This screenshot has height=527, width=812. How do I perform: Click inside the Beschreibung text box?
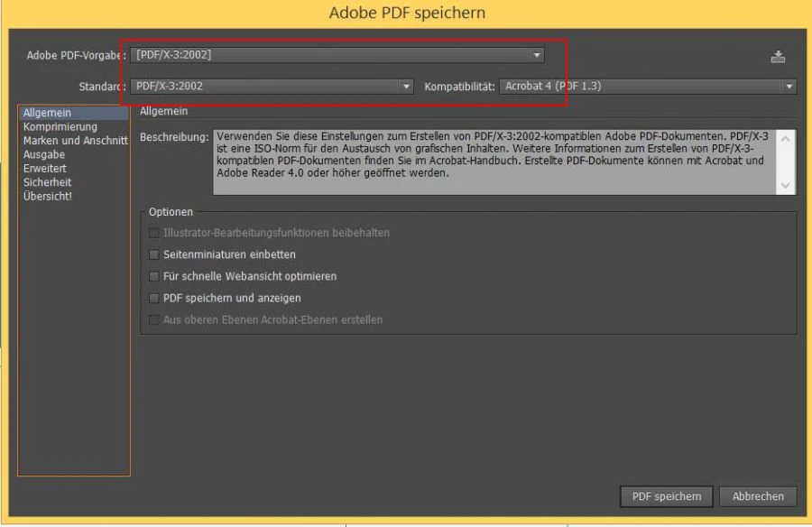[494, 162]
